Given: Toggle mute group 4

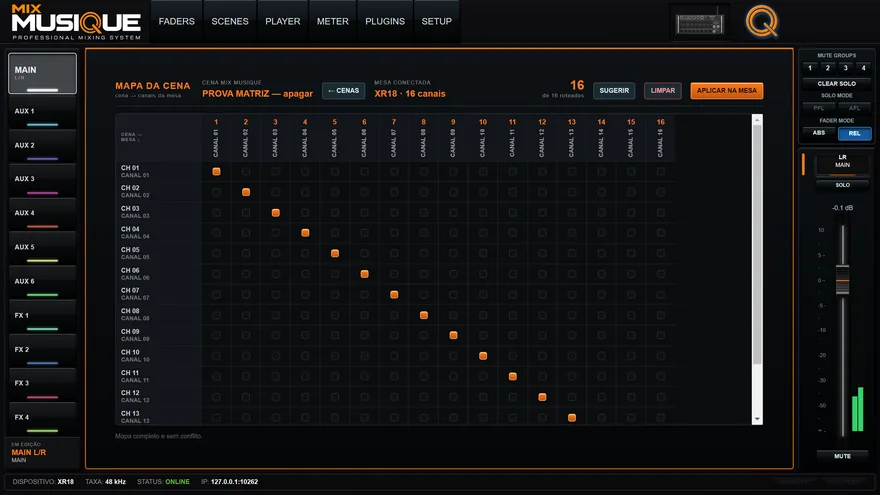Looking at the screenshot, I should (x=864, y=68).
